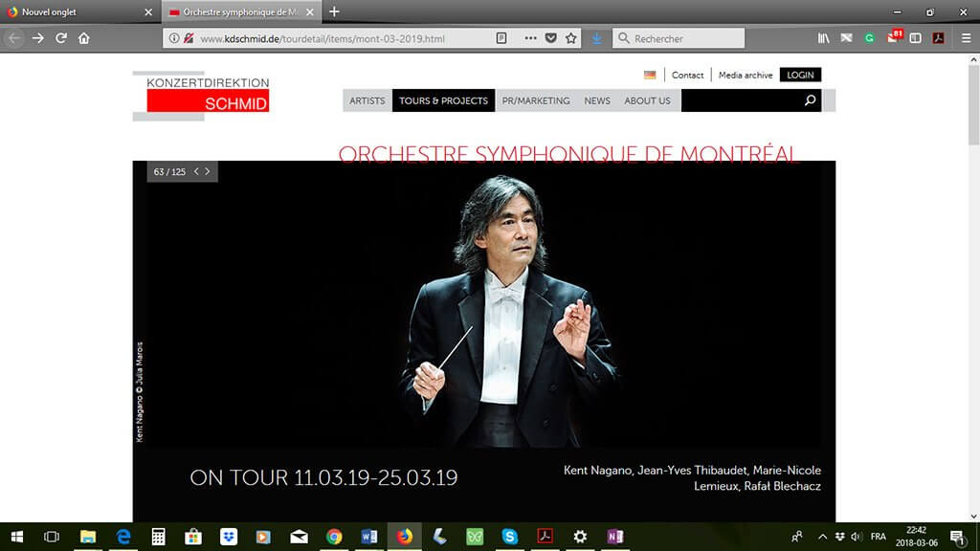Image resolution: width=980 pixels, height=551 pixels.
Task: Save page to Pocket icon
Action: (551, 38)
